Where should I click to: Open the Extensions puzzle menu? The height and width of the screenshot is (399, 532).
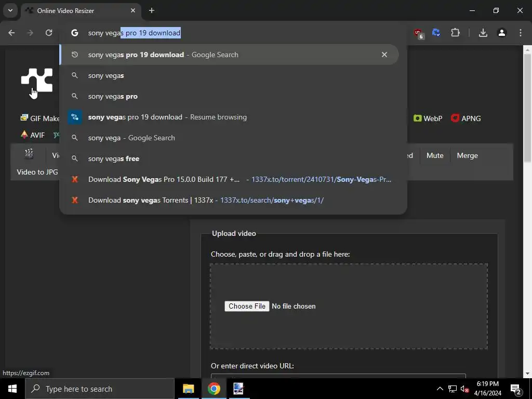pyautogui.click(x=455, y=33)
